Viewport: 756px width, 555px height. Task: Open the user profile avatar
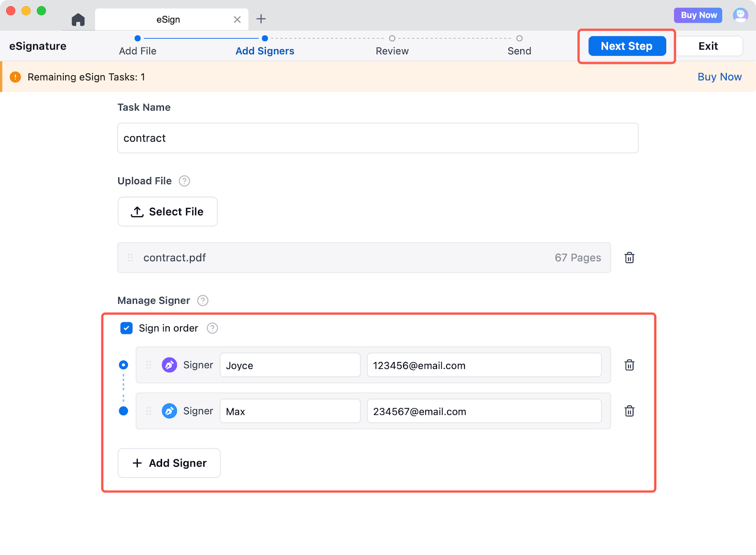(x=740, y=15)
